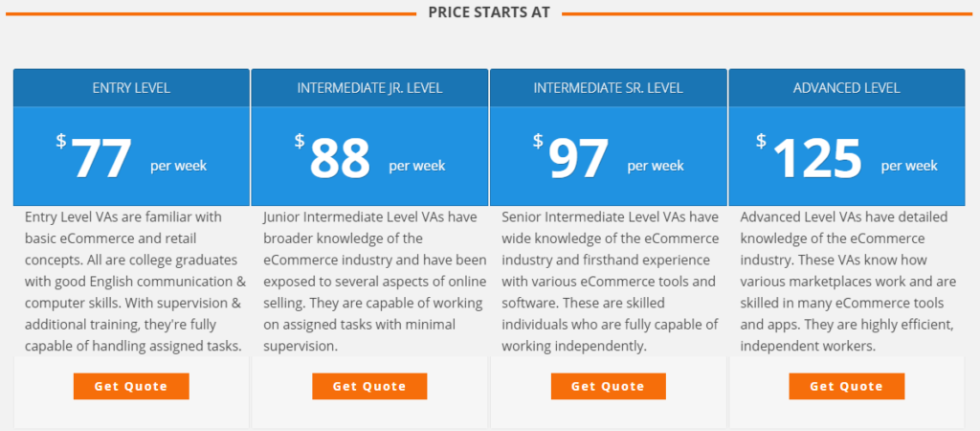Click "per week" label in Advanced Level card

[x=909, y=166]
